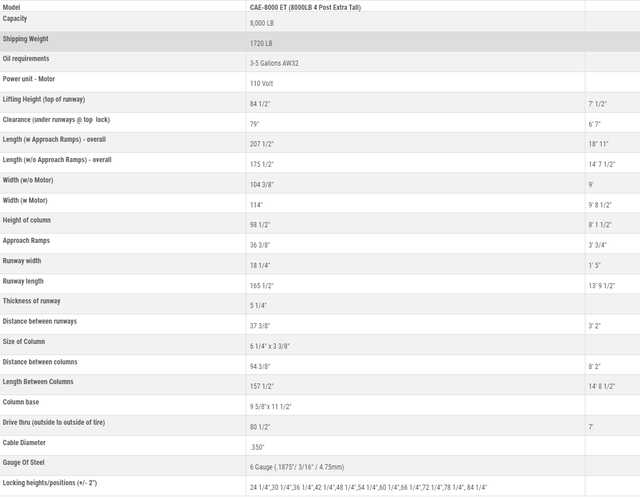The height and width of the screenshot is (498, 640).
Task: Click the CAE-8000 ET model header cell
Action: (x=305, y=7)
